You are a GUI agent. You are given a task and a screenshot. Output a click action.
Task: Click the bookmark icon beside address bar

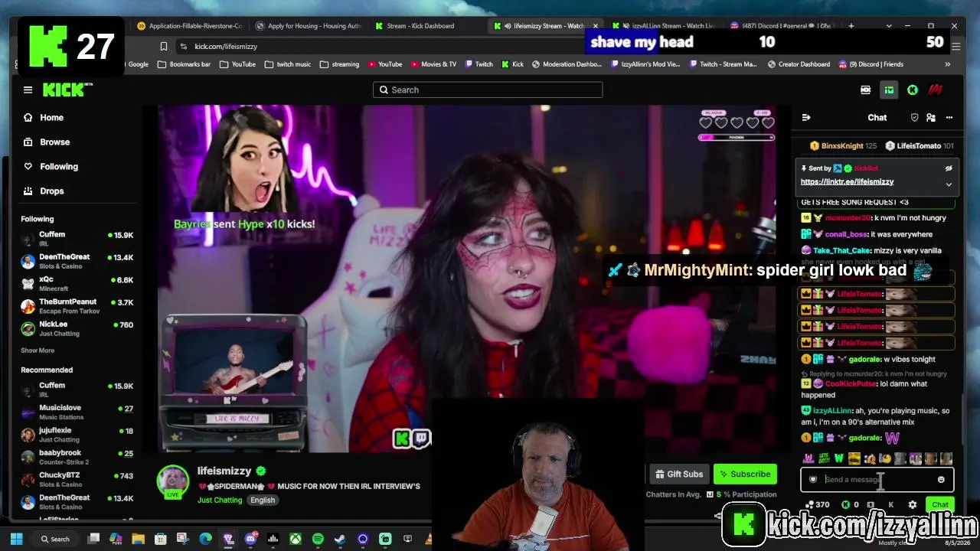pos(163,47)
